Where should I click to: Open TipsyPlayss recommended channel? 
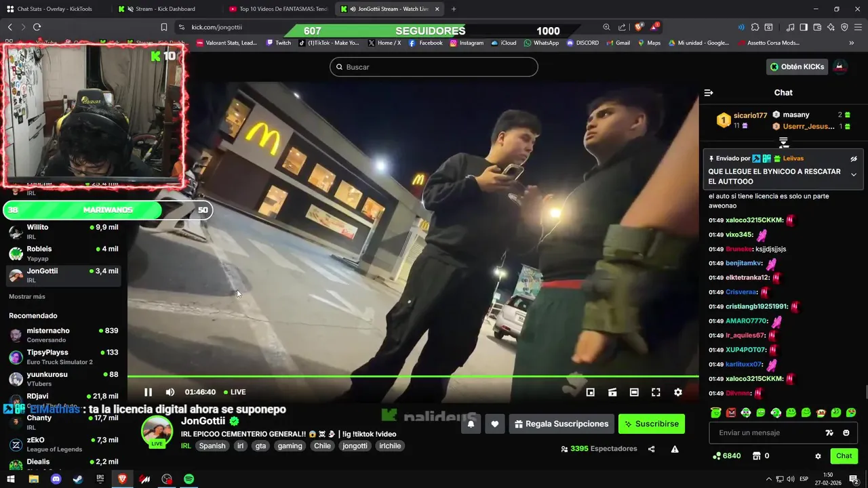click(63, 357)
